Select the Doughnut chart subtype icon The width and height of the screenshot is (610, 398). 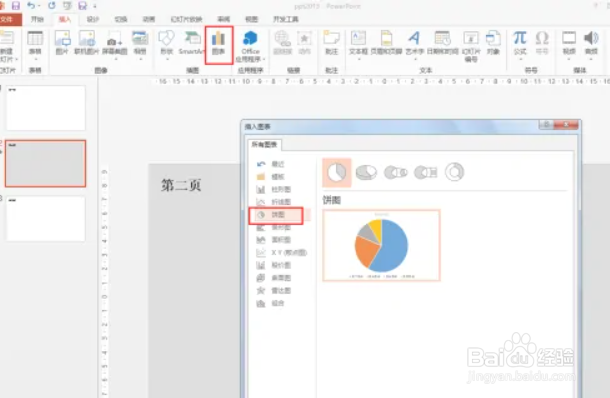coord(454,172)
